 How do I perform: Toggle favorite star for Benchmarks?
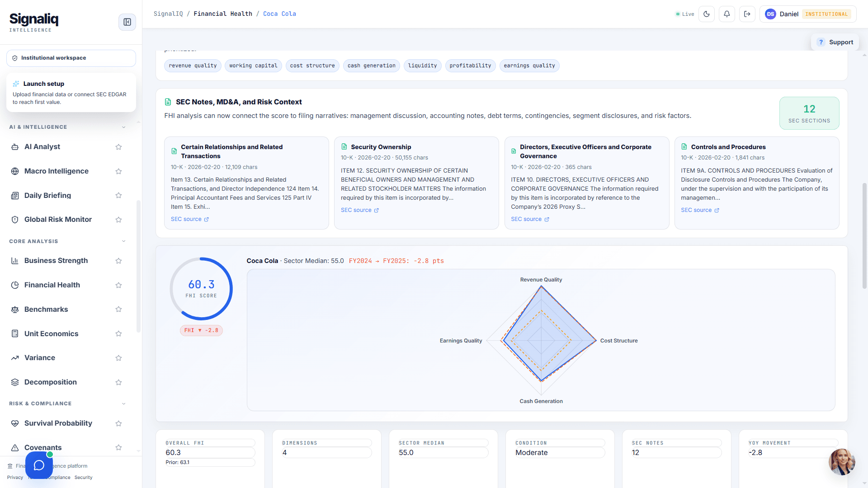(118, 310)
